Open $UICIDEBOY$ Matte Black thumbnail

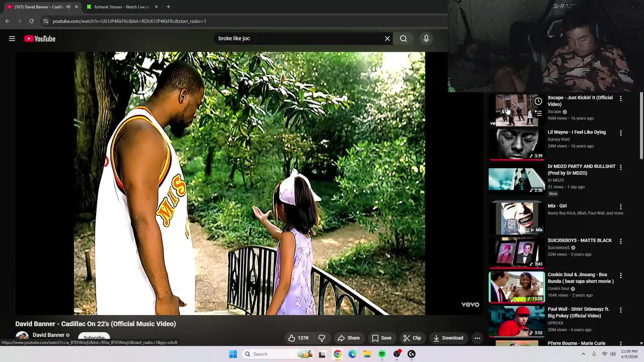pos(517,253)
